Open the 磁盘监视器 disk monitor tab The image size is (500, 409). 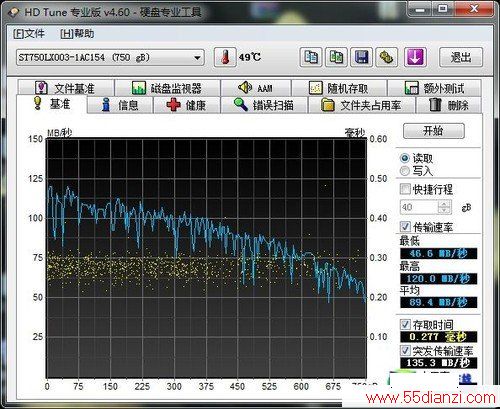click(167, 88)
